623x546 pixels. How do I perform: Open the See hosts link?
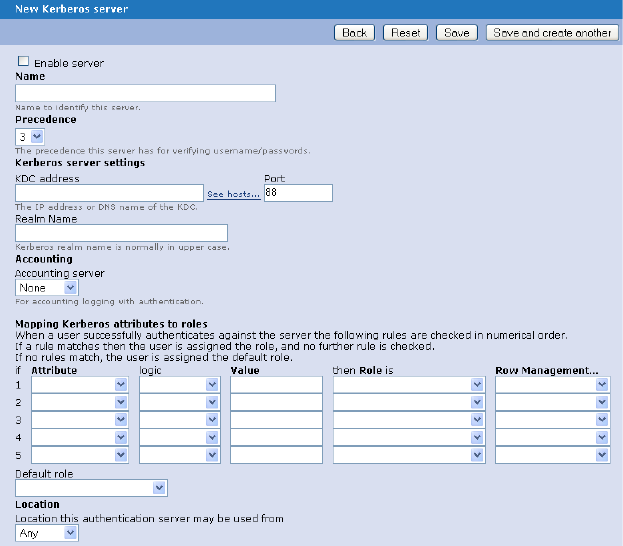tap(234, 194)
